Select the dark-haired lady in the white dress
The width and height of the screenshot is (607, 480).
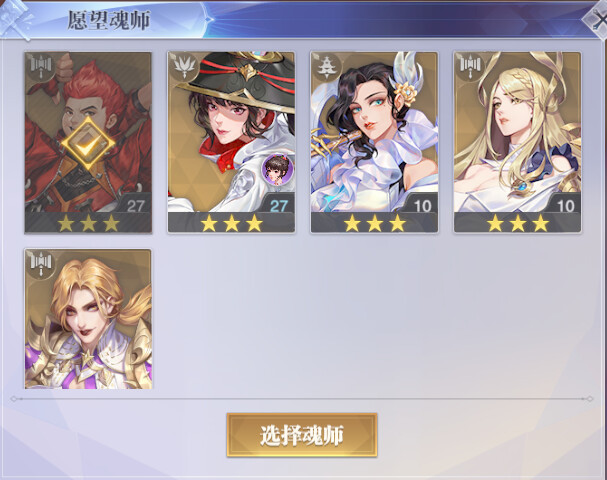click(374, 142)
